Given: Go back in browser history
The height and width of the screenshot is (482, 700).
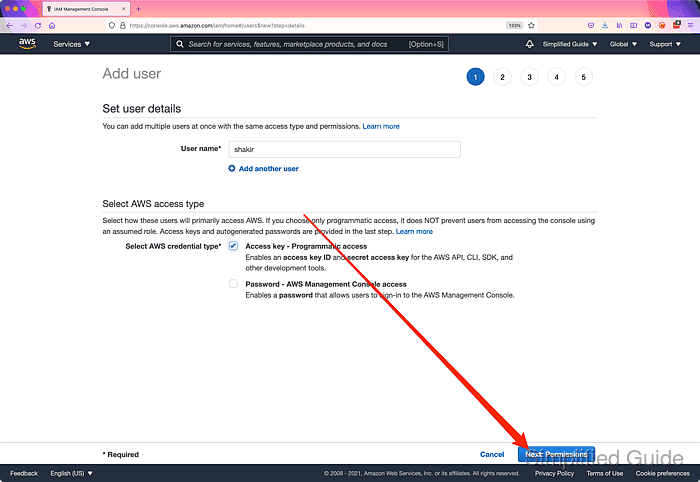Looking at the screenshot, I should [9, 25].
